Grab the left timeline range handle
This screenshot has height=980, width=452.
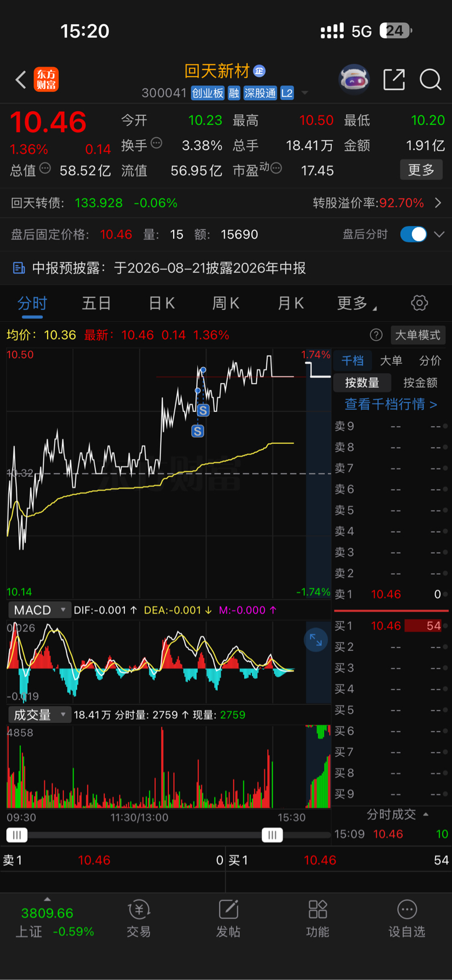coord(17,835)
